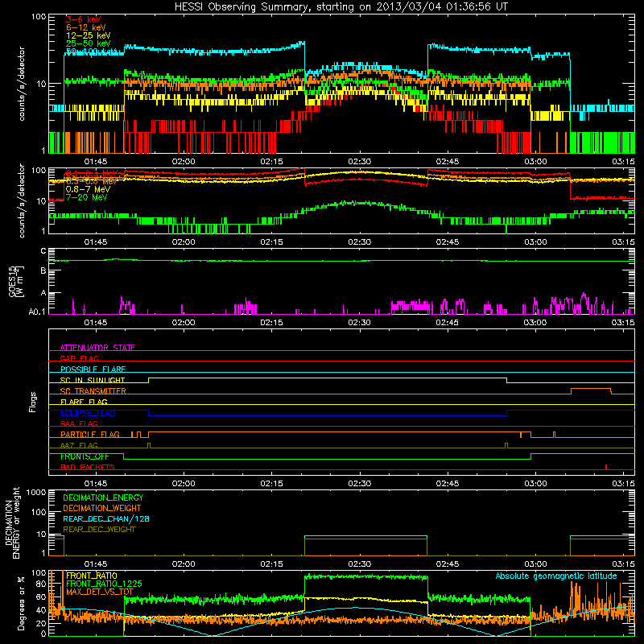Click the FLARE_FLAG label
Screen dimensions: 644x644
click(x=84, y=402)
